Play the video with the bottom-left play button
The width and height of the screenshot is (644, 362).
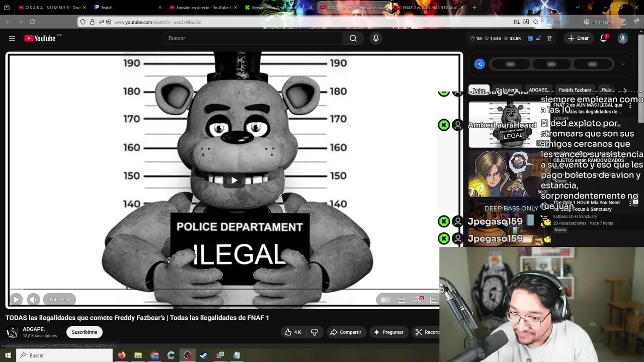(x=16, y=300)
